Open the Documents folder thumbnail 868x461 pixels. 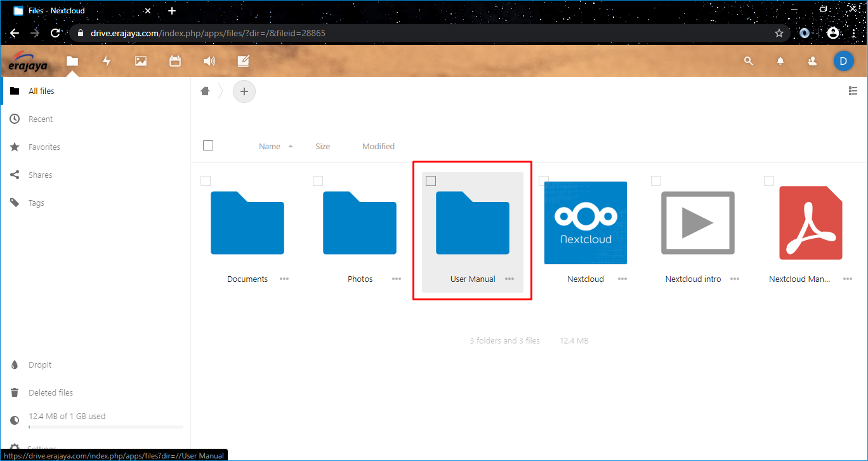(247, 223)
